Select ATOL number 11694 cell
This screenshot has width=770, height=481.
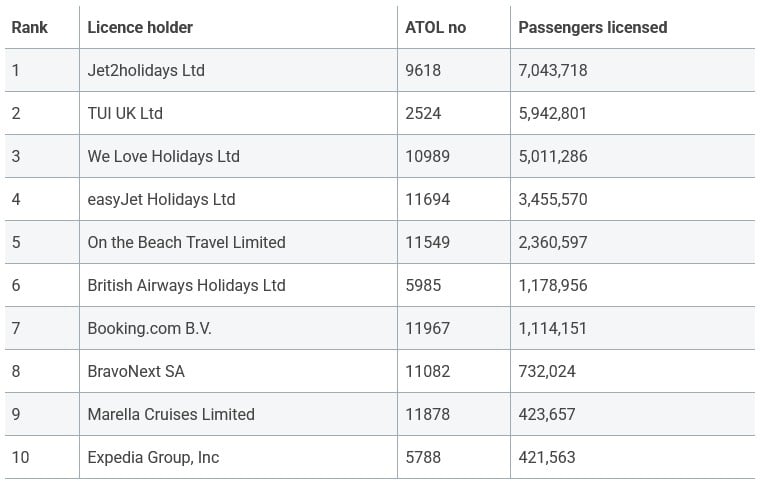click(427, 199)
